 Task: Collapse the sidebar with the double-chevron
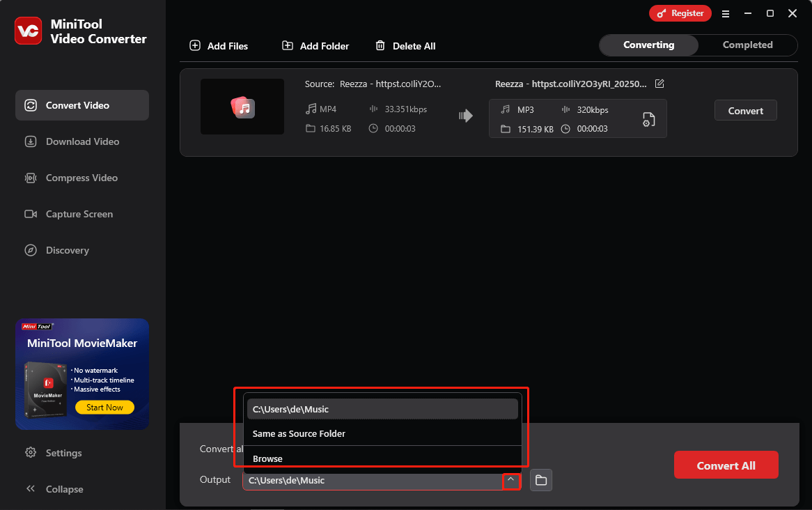click(31, 489)
